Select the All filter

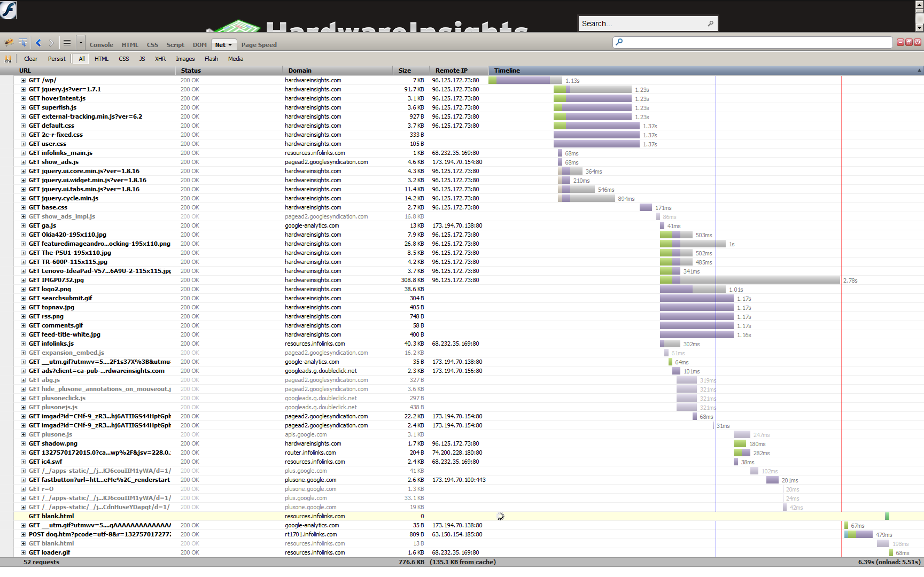tap(82, 59)
